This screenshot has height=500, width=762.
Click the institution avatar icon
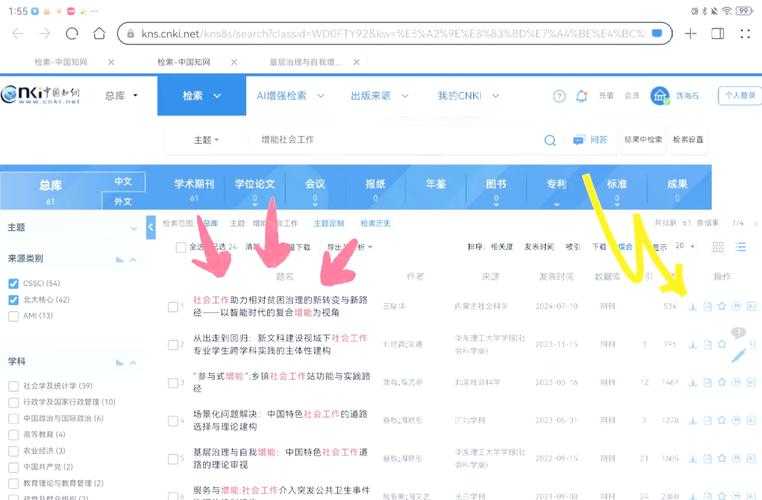pyautogui.click(x=659, y=96)
